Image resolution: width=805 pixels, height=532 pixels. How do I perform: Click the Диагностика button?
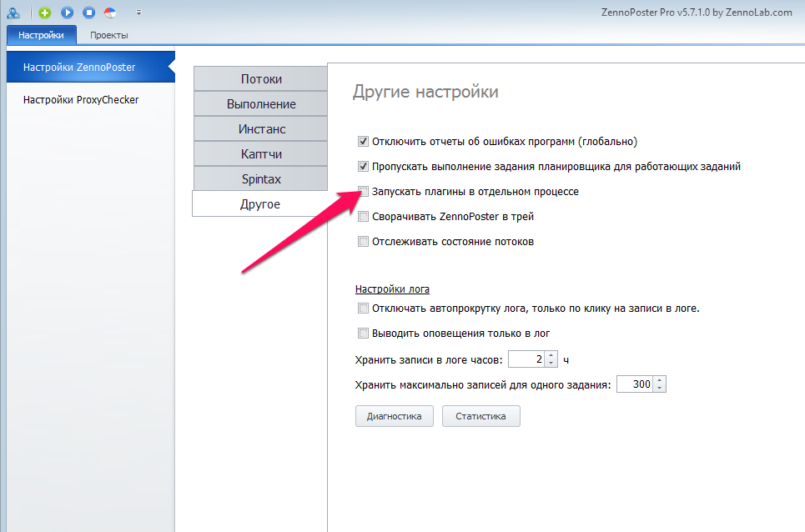pyautogui.click(x=395, y=416)
